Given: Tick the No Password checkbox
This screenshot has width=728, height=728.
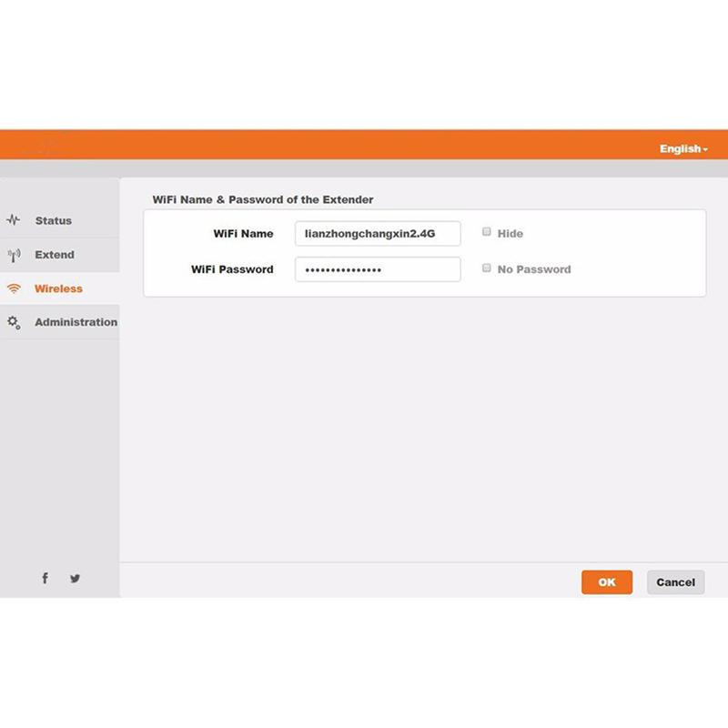Looking at the screenshot, I should point(487,268).
